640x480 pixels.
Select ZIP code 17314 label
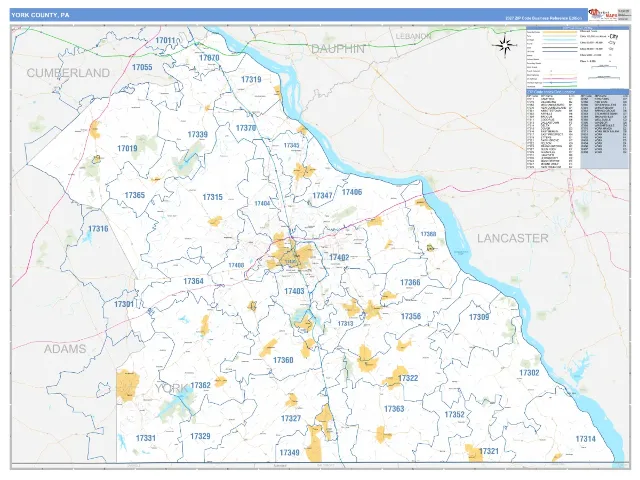click(x=586, y=439)
